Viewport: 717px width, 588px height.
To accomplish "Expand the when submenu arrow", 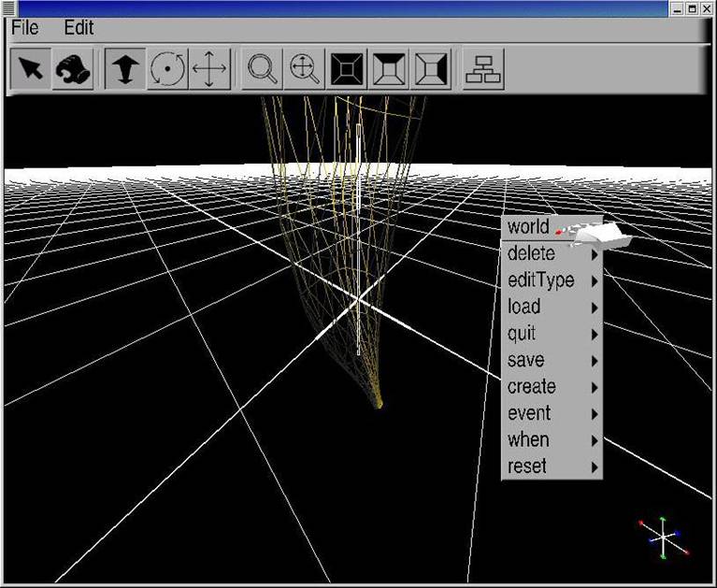I will coord(595,441).
